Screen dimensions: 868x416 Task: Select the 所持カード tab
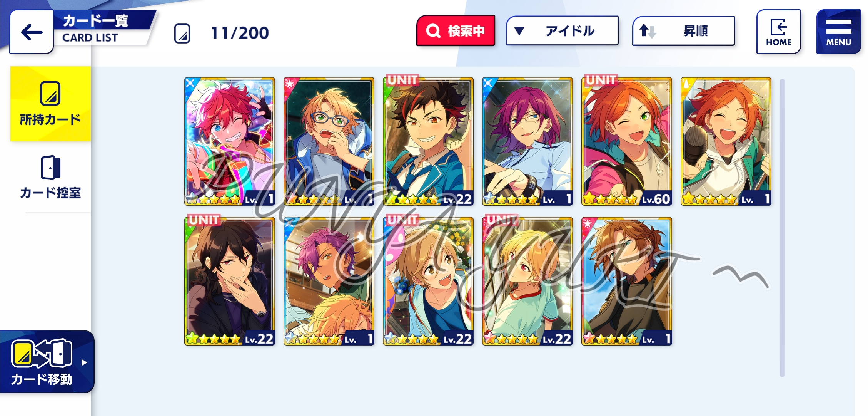click(x=50, y=104)
